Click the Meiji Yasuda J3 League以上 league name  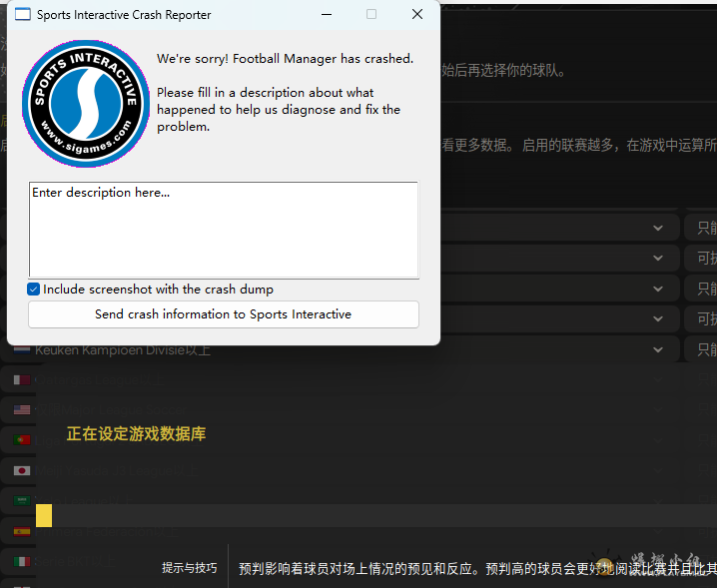pos(117,470)
